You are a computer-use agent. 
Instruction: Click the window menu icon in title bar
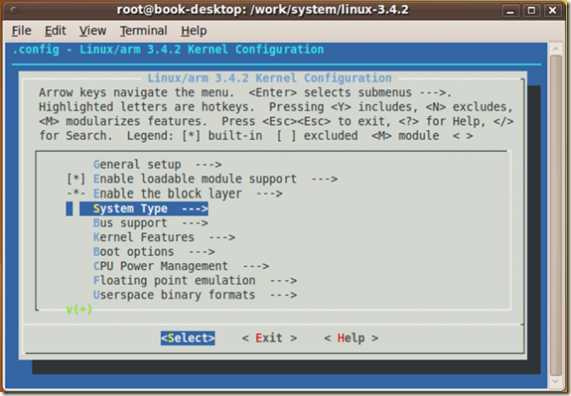point(13,10)
